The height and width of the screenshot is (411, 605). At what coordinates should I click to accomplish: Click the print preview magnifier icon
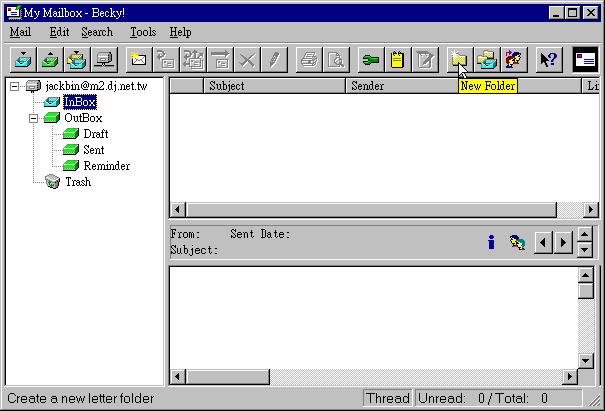[336, 60]
